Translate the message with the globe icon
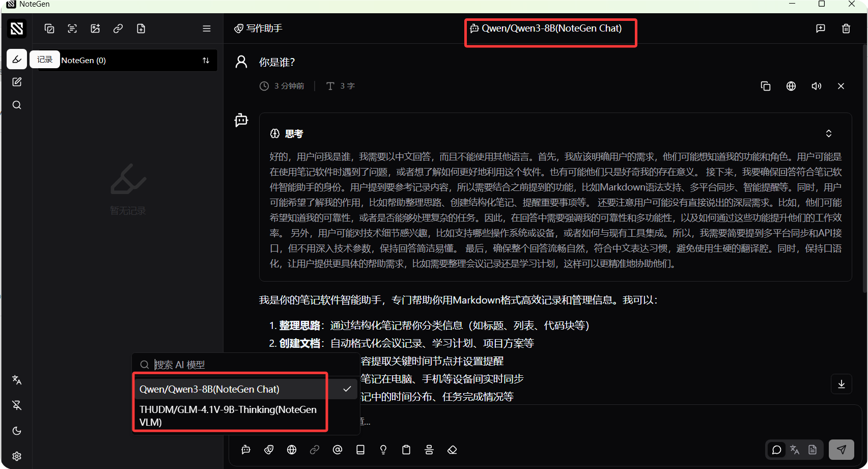 (791, 86)
